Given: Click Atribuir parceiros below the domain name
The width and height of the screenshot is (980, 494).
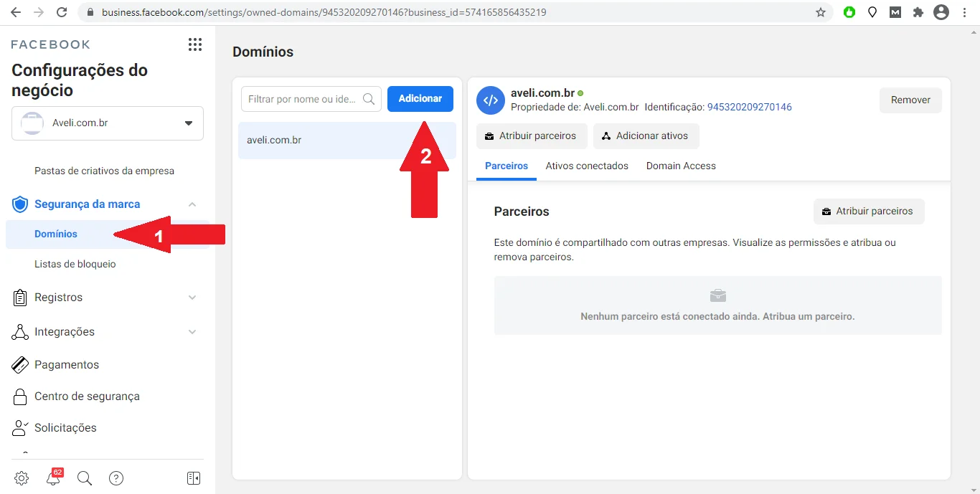Looking at the screenshot, I should click(532, 136).
